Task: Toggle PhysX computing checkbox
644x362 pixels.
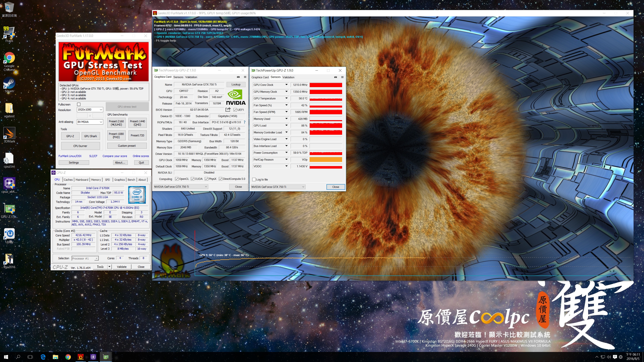Action: [206, 179]
